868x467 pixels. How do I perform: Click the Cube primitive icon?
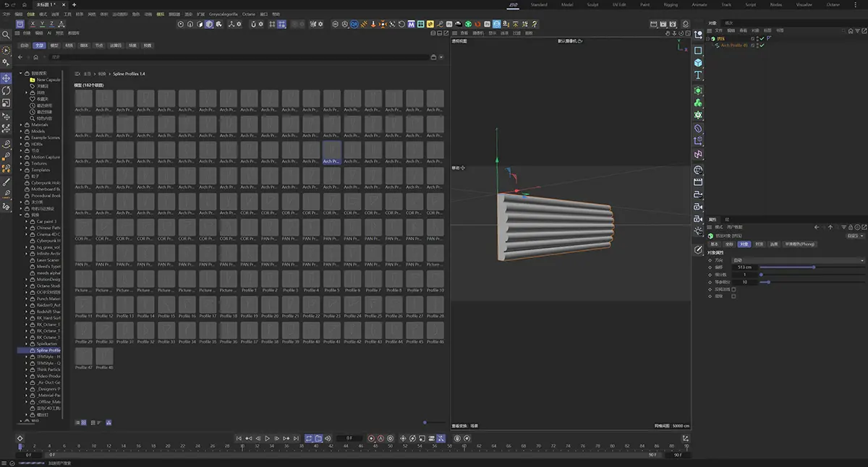tap(698, 63)
